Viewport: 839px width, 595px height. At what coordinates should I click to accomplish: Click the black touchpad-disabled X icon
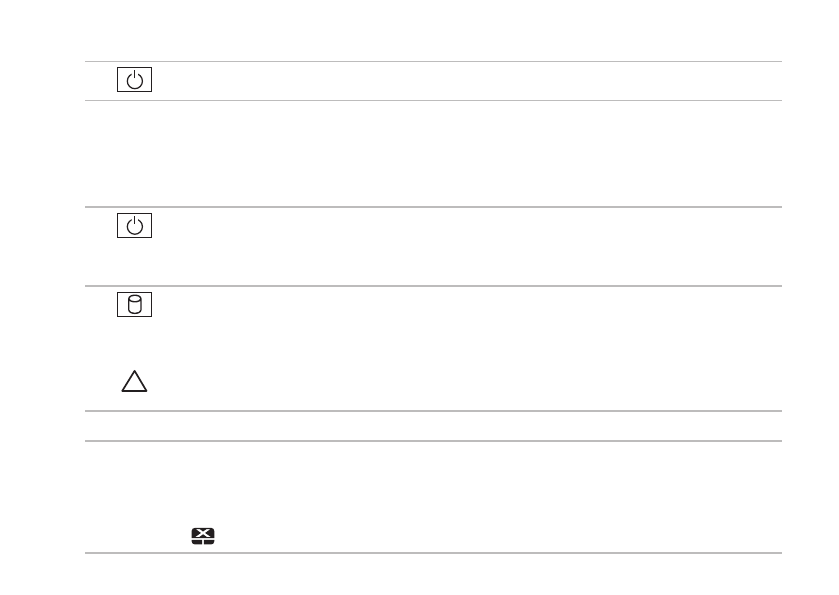coord(203,537)
